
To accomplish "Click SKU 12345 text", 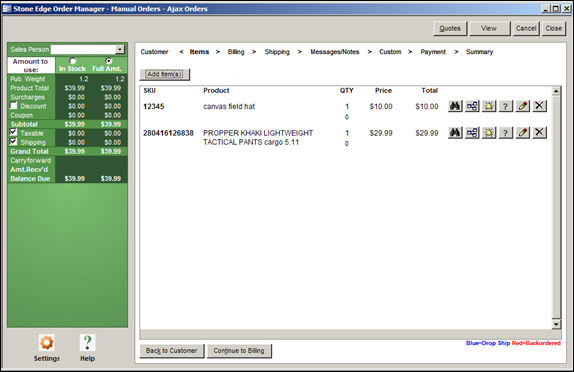I will (x=153, y=107).
